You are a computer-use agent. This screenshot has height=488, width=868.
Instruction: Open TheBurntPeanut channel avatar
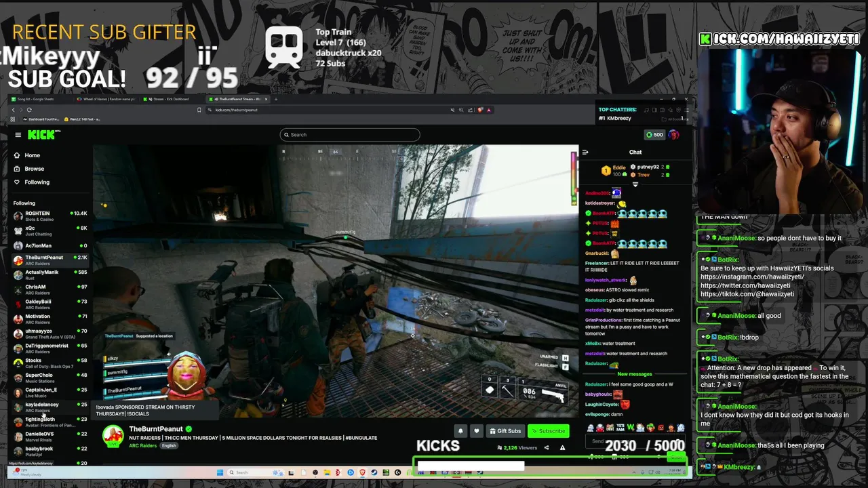[113, 436]
